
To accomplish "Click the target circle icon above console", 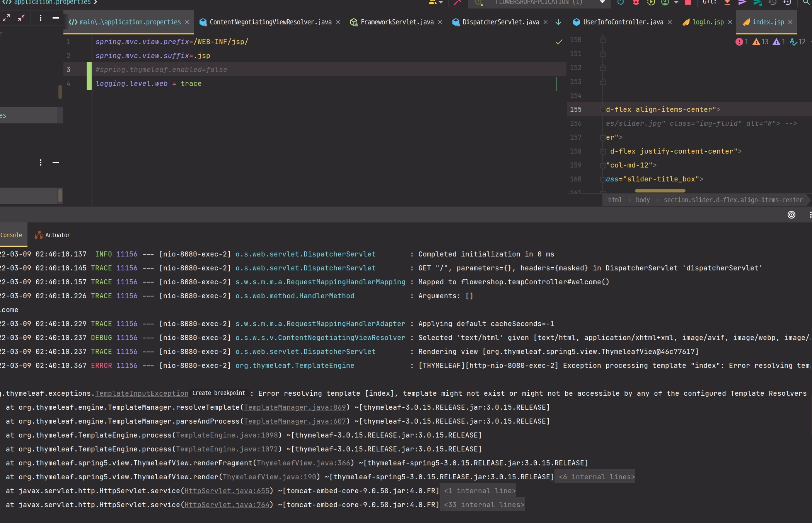I will pyautogui.click(x=792, y=215).
